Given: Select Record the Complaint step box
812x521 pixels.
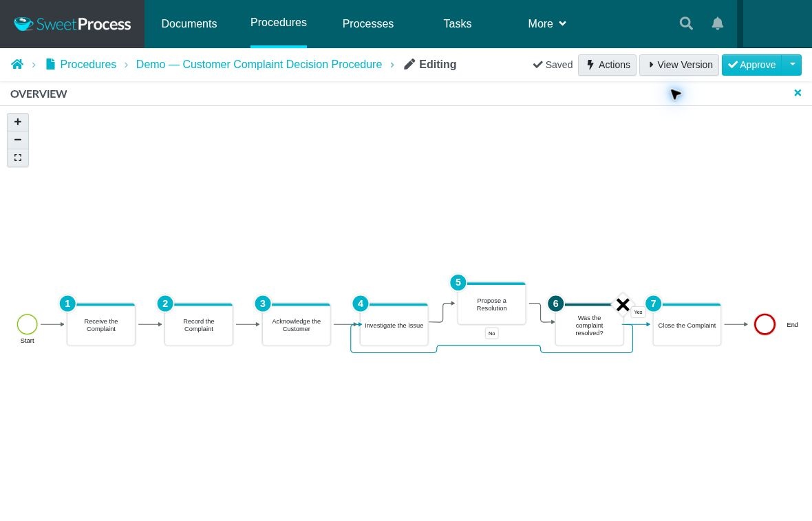Looking at the screenshot, I should coord(199,325).
